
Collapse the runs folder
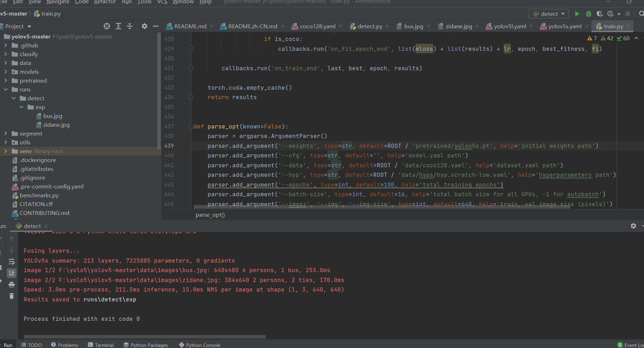pos(6,89)
